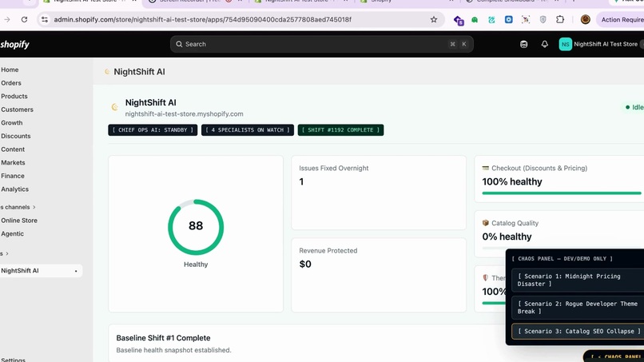Go to Home in sidebar
This screenshot has height=362, width=644.
[10, 70]
